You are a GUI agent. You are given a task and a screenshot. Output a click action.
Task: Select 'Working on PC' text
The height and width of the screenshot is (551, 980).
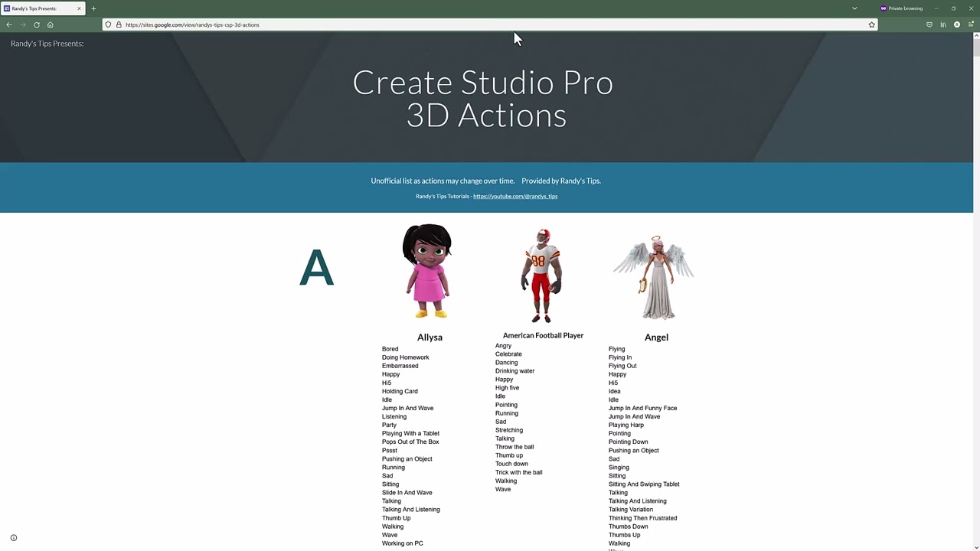(x=402, y=543)
